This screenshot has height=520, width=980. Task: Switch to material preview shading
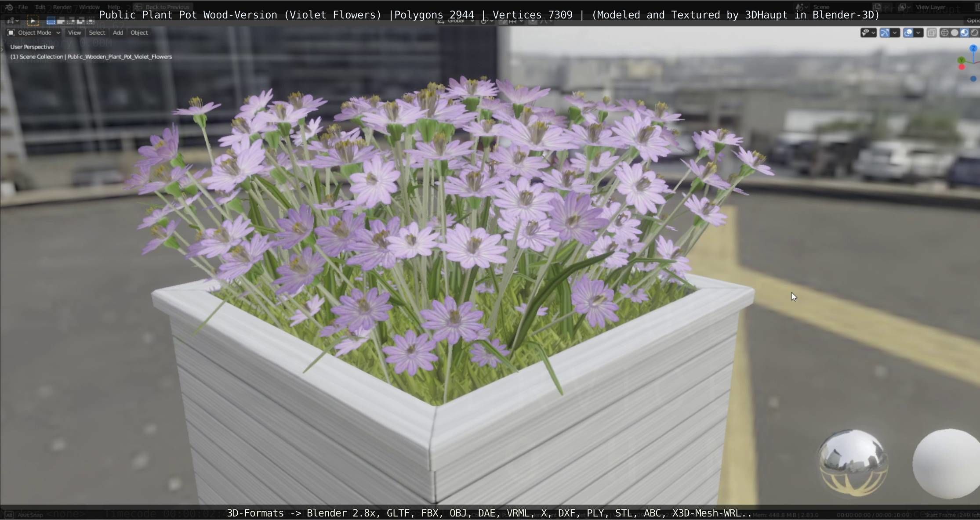965,32
